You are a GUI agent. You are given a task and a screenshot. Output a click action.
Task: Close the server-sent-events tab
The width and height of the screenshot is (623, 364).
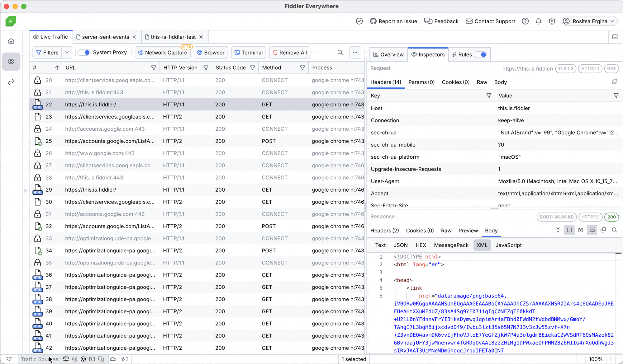(x=134, y=37)
